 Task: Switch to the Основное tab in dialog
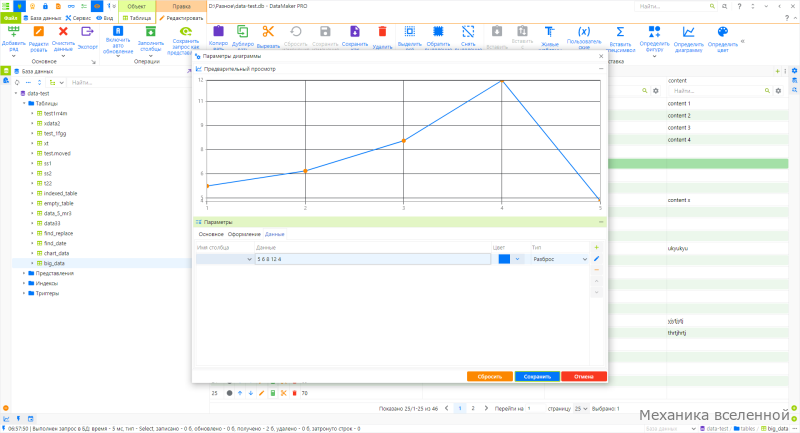[x=211, y=234]
